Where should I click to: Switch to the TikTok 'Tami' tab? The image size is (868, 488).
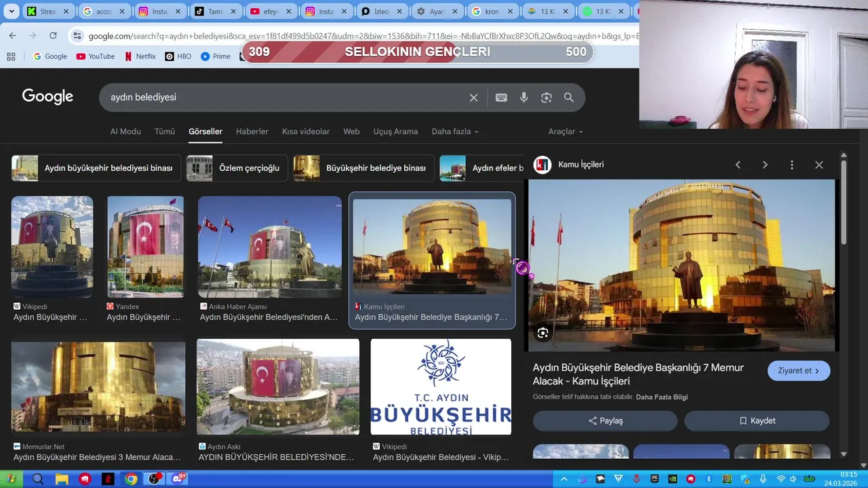point(215,12)
